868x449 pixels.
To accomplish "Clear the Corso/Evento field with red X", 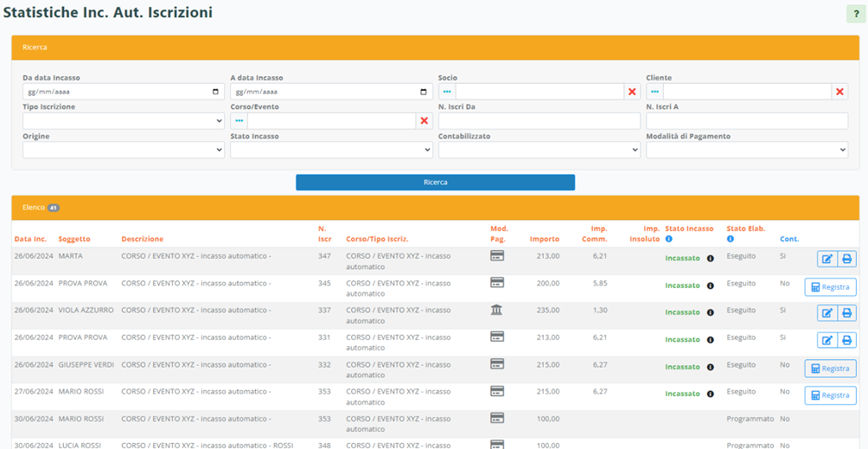I will pos(424,121).
